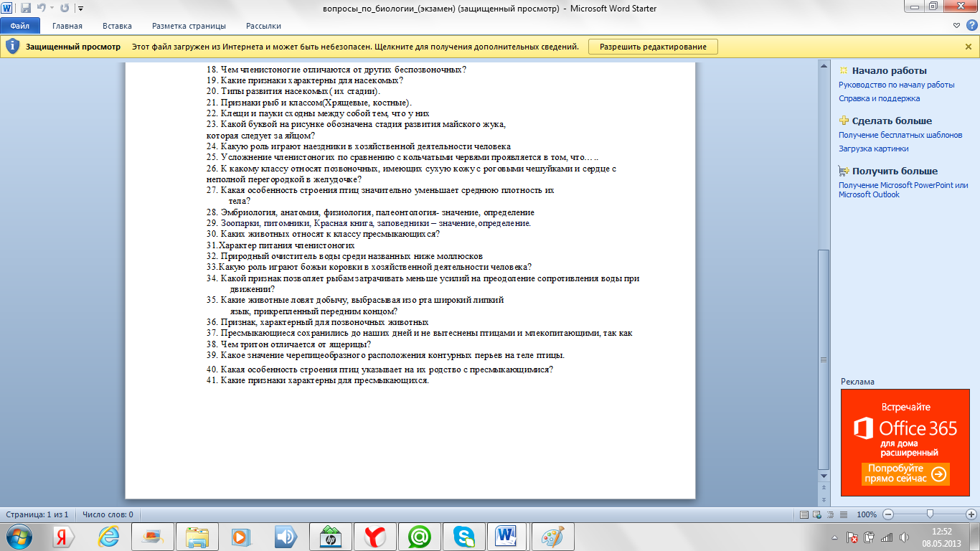The image size is (980, 551).
Task: Open Windows Explorer folder icon on taskbar
Action: coord(197,537)
